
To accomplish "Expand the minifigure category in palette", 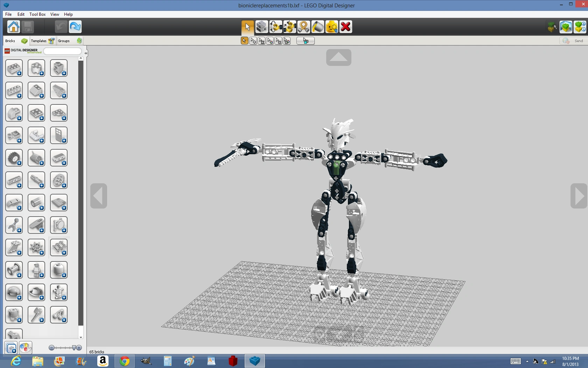I will click(x=36, y=270).
